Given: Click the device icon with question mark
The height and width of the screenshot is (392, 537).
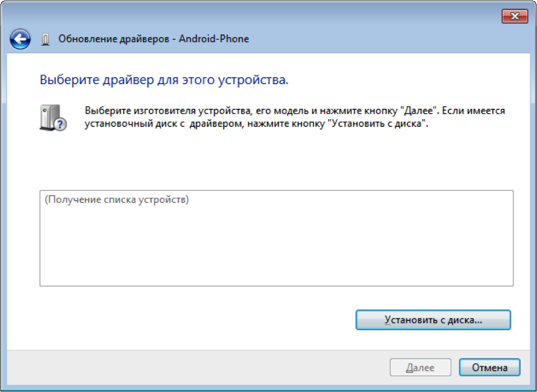Looking at the screenshot, I should [x=52, y=118].
